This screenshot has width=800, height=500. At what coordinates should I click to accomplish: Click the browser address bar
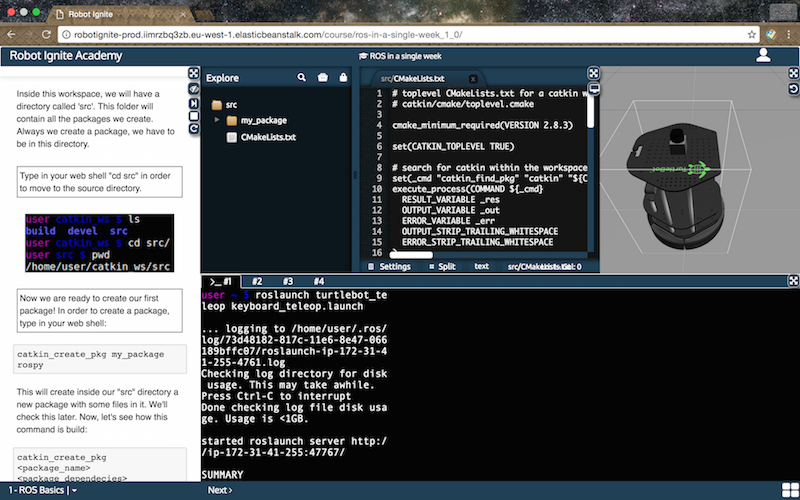[408, 35]
